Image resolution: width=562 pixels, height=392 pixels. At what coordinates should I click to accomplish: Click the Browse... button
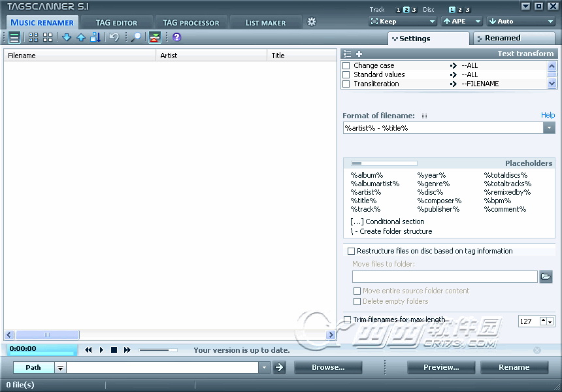click(328, 367)
